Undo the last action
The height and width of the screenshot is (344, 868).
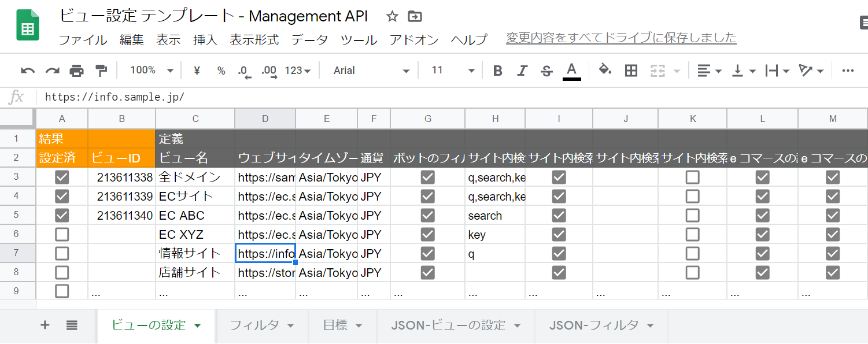(28, 71)
